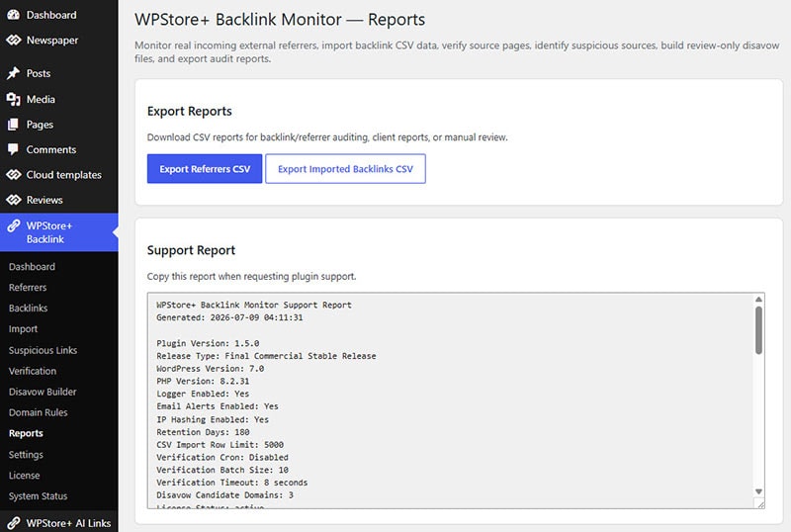Click 'WPStore+ Backlink Monitor Support Report' first line
This screenshot has width=791, height=532.
(254, 305)
